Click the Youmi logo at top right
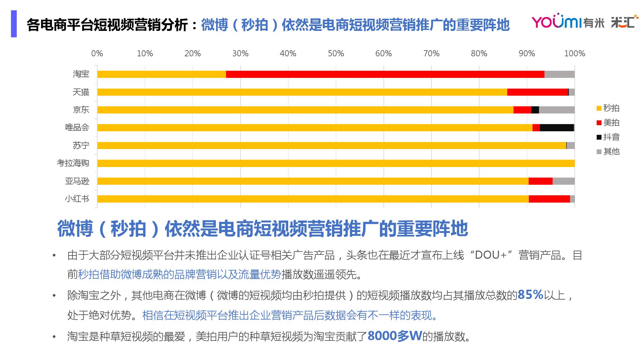Viewport: 644px width, 362px height. (x=567, y=22)
